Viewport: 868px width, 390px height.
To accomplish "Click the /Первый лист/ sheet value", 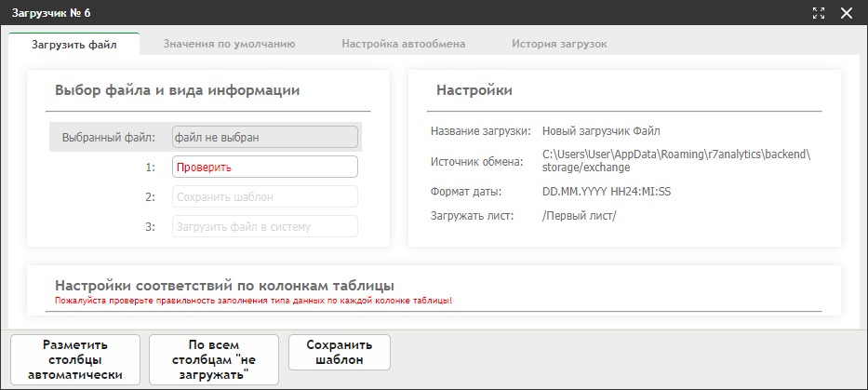I will (580, 216).
